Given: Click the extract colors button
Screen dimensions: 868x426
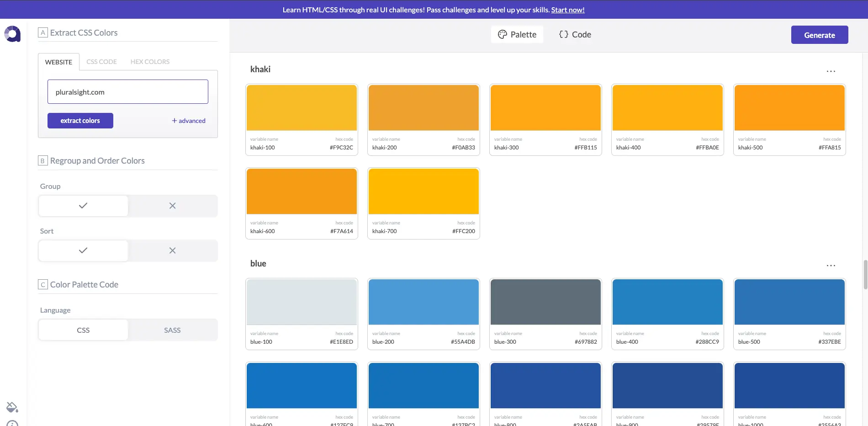Looking at the screenshot, I should pyautogui.click(x=80, y=121).
